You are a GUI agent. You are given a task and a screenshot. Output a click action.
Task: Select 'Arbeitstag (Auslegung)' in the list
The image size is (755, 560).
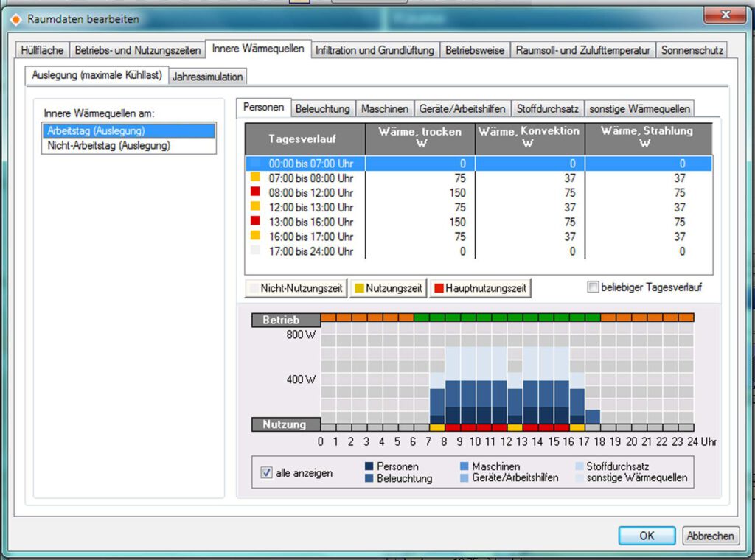129,131
